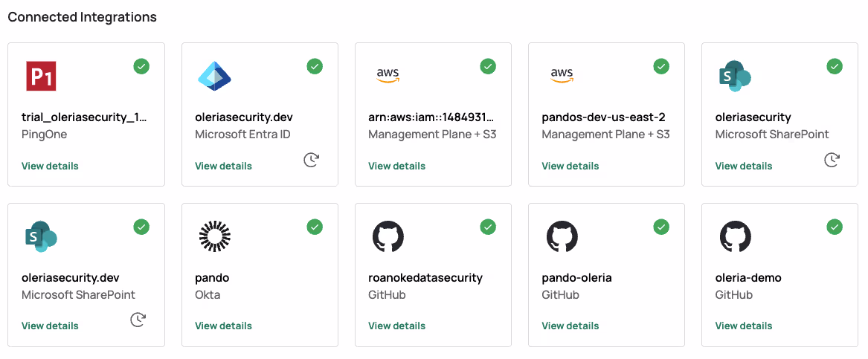Open View details for oleria-demo GitHub
This screenshot has width=868, height=359.
pyautogui.click(x=744, y=326)
